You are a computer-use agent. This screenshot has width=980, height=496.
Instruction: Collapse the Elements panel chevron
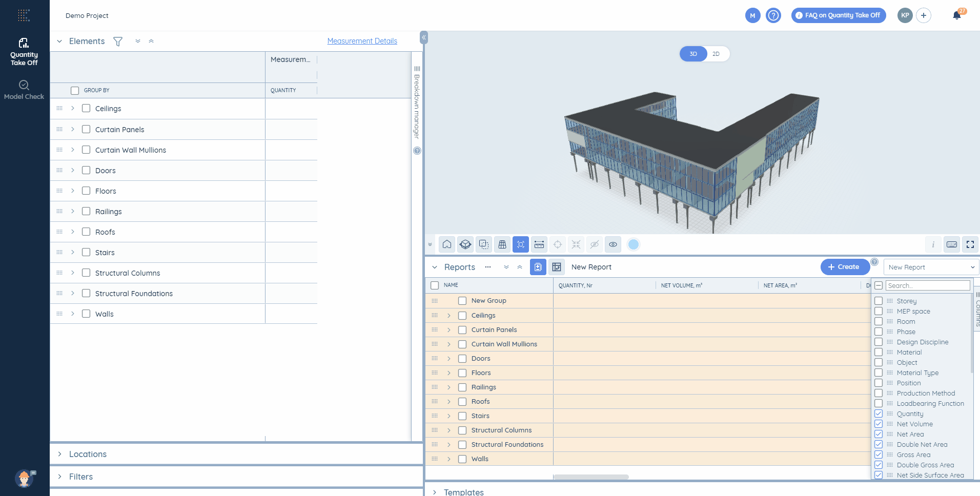pyautogui.click(x=59, y=41)
